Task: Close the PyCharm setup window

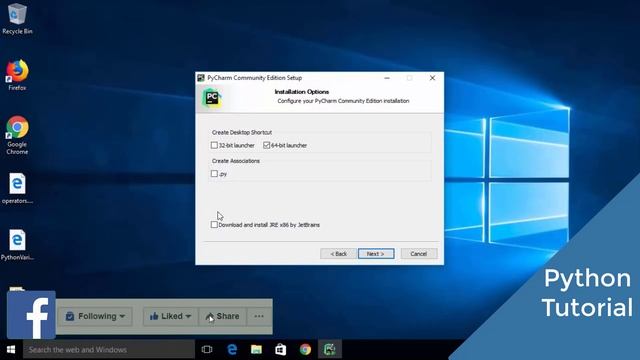Action: pos(432,78)
